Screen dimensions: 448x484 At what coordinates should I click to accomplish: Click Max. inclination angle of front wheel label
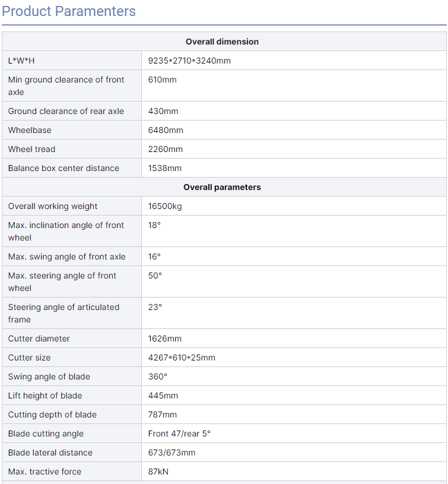point(66,231)
